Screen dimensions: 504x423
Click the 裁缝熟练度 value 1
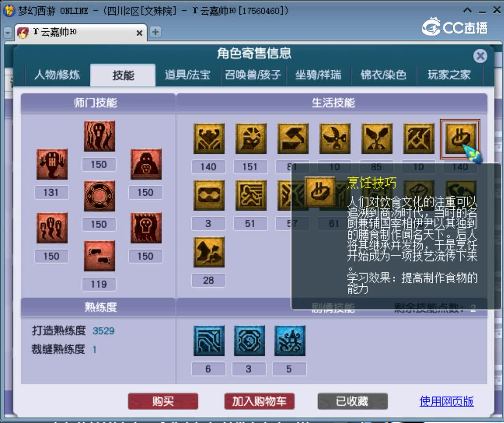tap(94, 349)
